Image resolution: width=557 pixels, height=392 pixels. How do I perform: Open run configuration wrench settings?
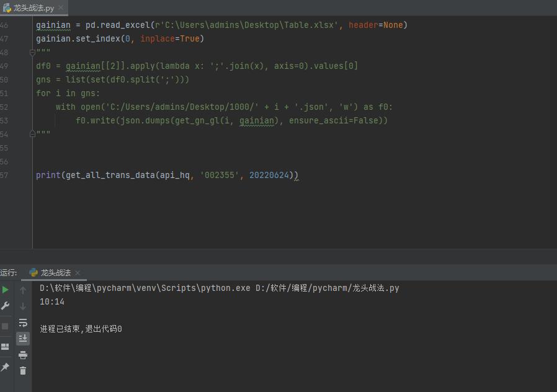[x=6, y=306]
